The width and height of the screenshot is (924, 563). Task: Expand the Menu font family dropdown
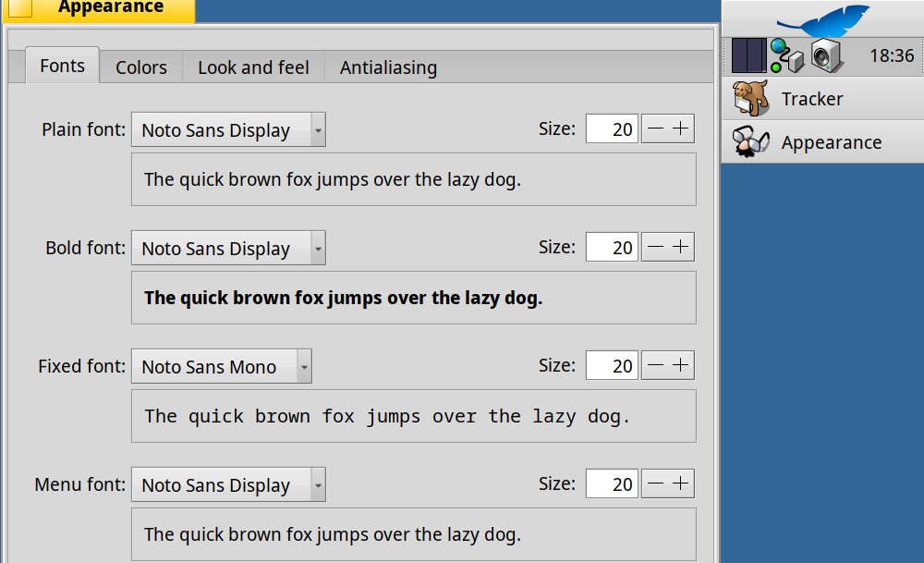[x=228, y=485]
